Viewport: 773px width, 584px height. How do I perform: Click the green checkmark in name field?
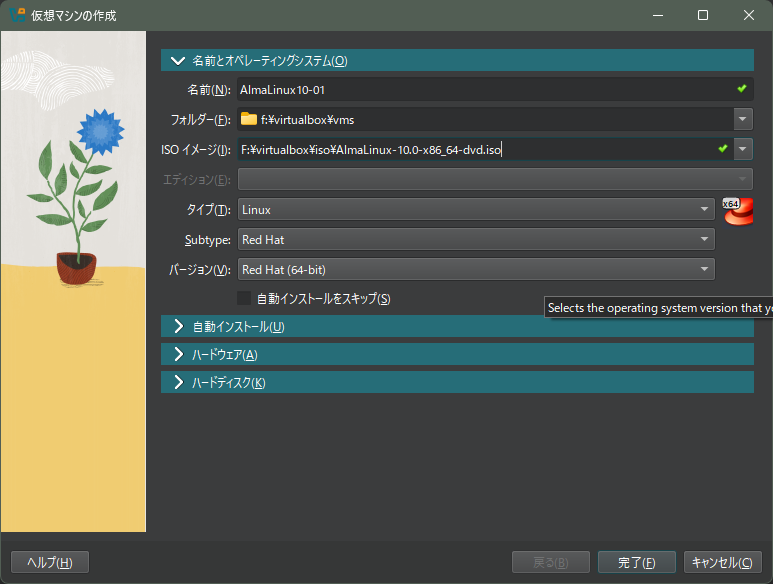click(x=741, y=89)
